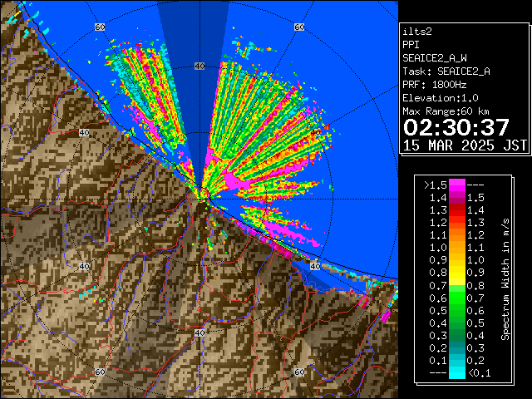The height and width of the screenshot is (399, 532).
Task: Click the '0.5' label in legend's left column
Action: pyautogui.click(x=438, y=310)
